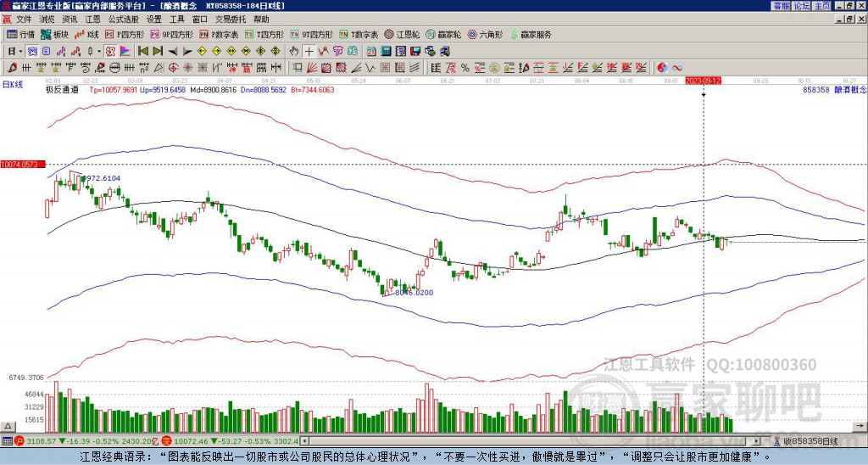This screenshot has width=868, height=465.
Task: Open the 交易委托 menu
Action: (231, 20)
